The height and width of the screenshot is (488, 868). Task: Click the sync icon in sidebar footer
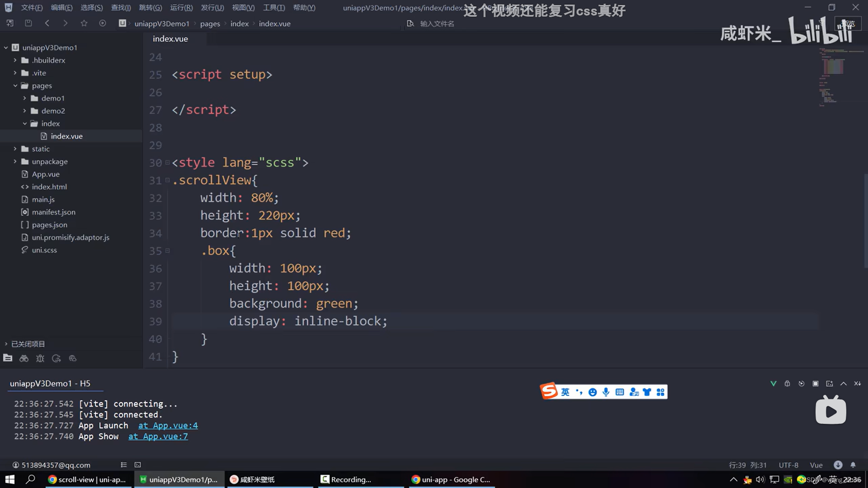point(57,358)
